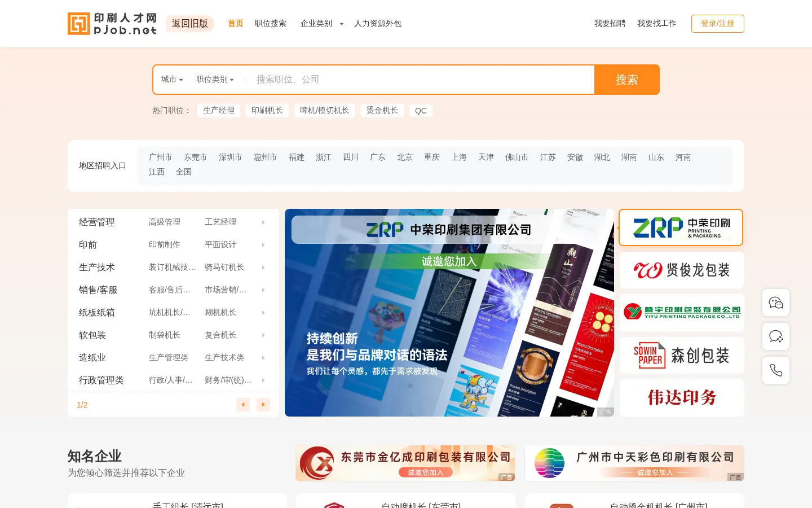Open the 职位搜索 nav item
The width and height of the screenshot is (812, 508).
tap(271, 24)
